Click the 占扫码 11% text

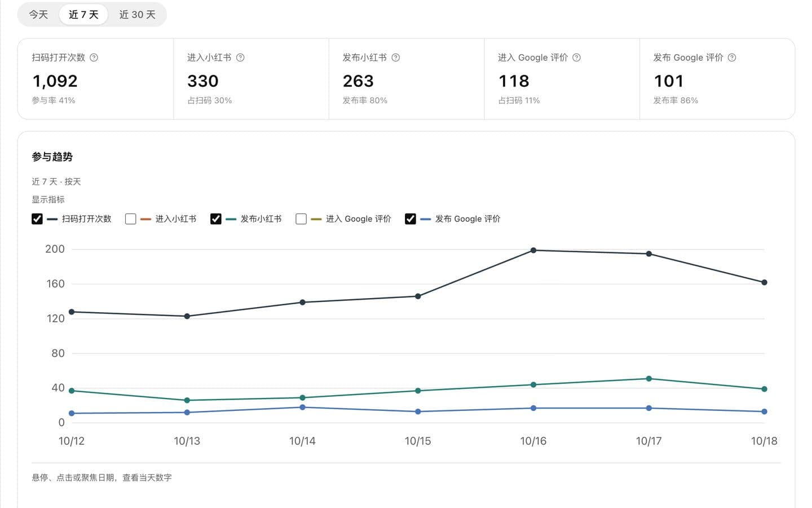[x=519, y=100]
